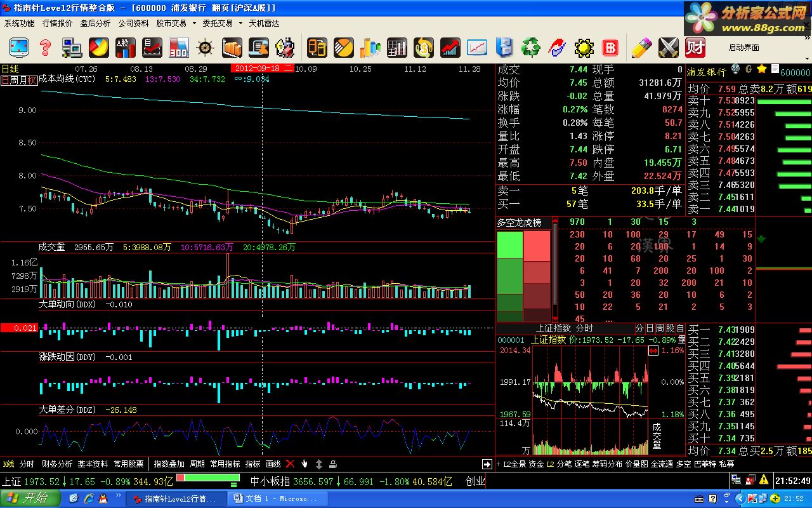Open the red-yellow pie chart toolbar icon

click(98, 47)
